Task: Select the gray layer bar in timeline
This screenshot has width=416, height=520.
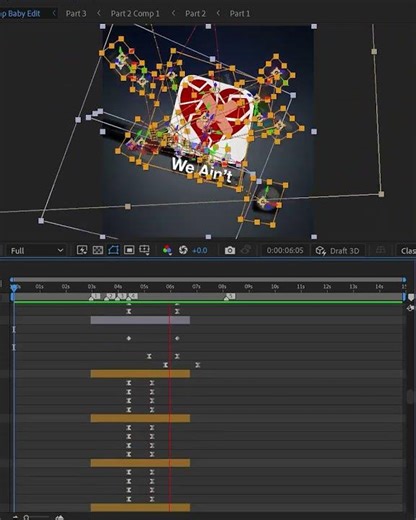Action: tap(140, 320)
